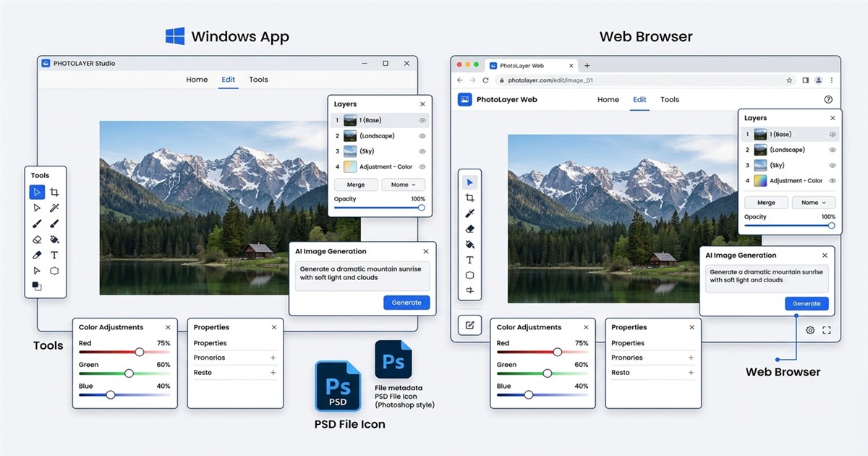
Task: Select the arrow tool in web browser toolbar
Action: click(470, 182)
